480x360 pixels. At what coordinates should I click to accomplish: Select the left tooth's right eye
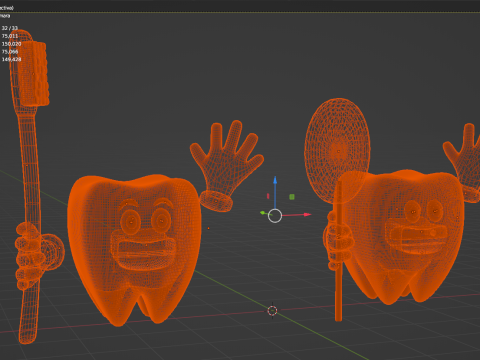click(161, 221)
